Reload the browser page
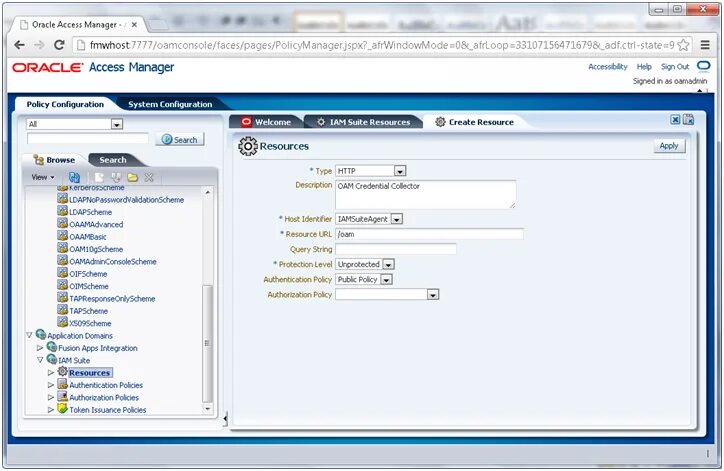Screen dimensions: 724x471 click(59, 45)
